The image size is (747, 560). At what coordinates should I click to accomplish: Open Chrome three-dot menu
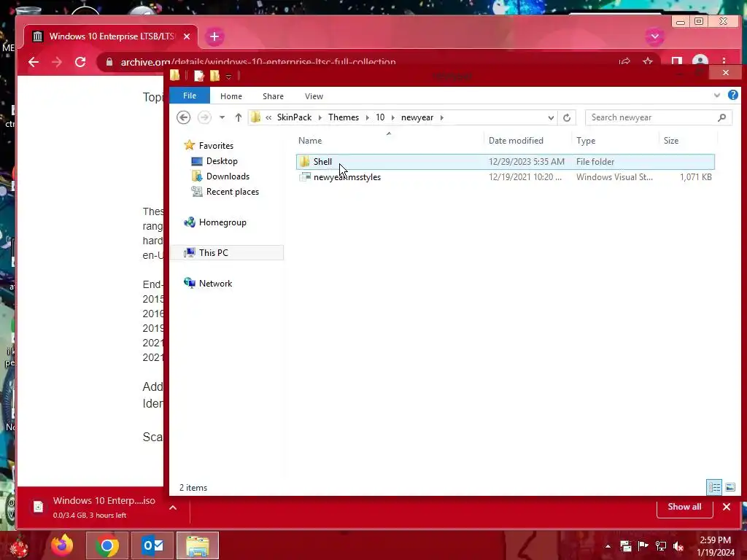point(724,61)
